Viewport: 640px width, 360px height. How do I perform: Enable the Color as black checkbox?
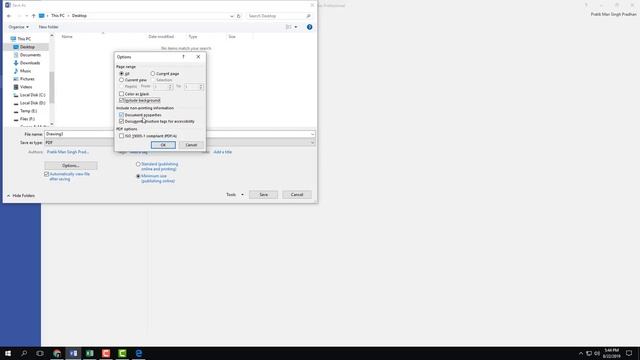coord(122,94)
